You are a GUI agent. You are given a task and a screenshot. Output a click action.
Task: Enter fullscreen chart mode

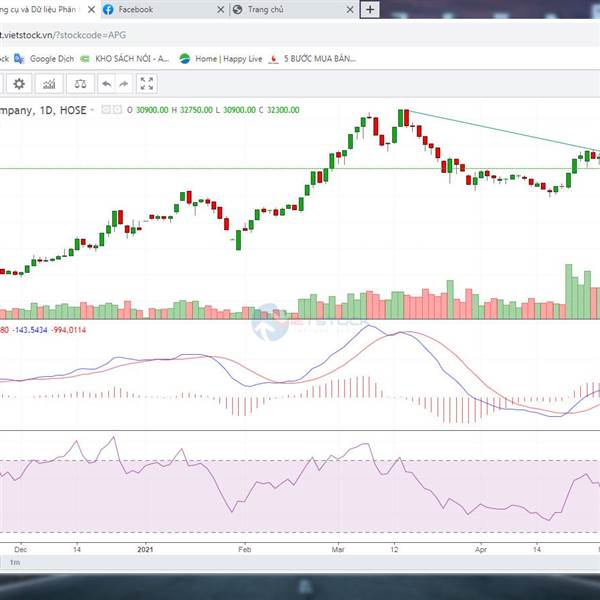(x=147, y=83)
